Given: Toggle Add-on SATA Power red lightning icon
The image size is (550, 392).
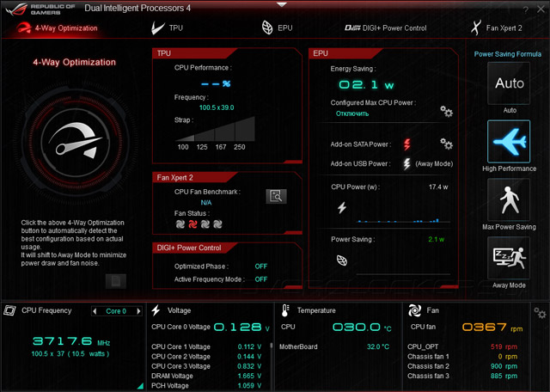Looking at the screenshot, I should tap(406, 144).
